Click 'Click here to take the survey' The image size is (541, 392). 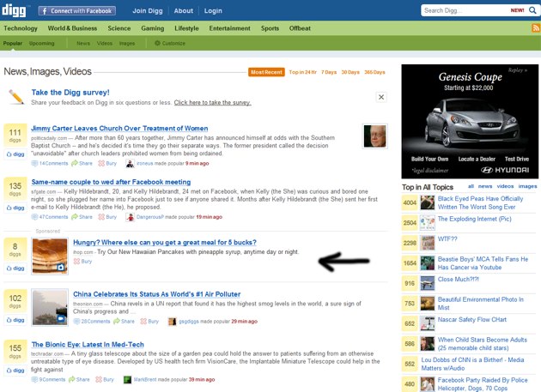click(x=213, y=102)
